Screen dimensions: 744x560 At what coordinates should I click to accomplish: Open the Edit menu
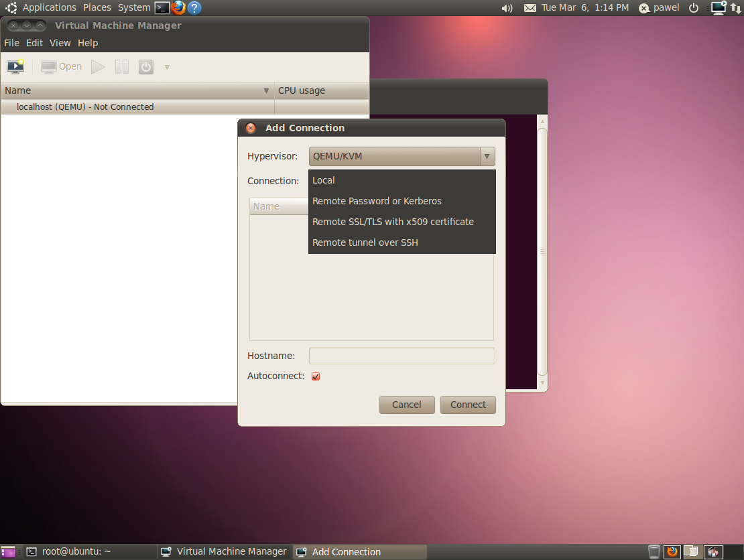coord(34,43)
